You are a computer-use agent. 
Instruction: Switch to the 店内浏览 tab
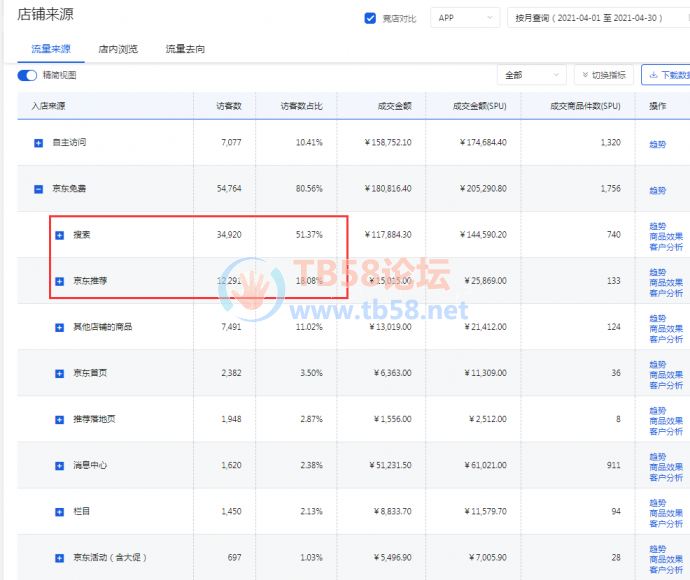pyautogui.click(x=118, y=49)
